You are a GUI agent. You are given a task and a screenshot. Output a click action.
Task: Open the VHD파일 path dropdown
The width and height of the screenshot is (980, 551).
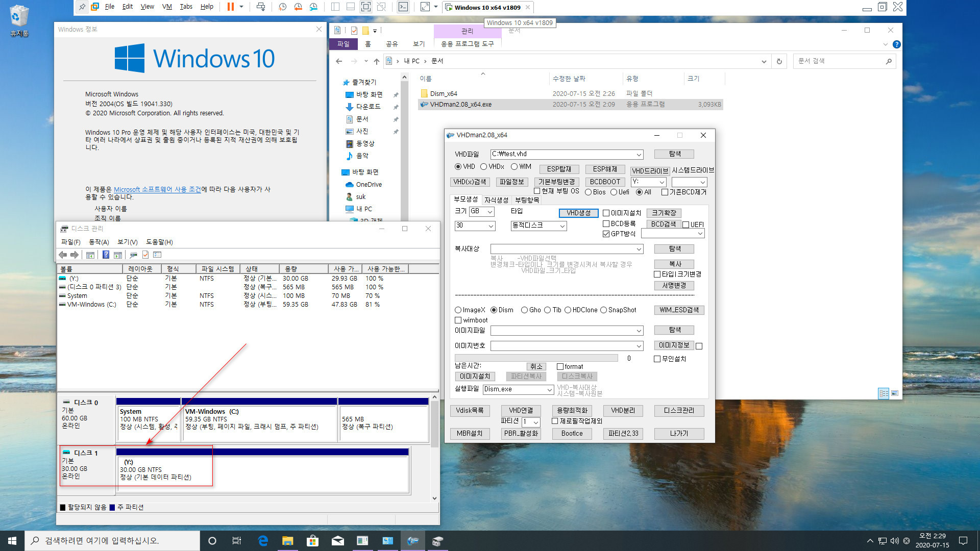click(x=639, y=155)
